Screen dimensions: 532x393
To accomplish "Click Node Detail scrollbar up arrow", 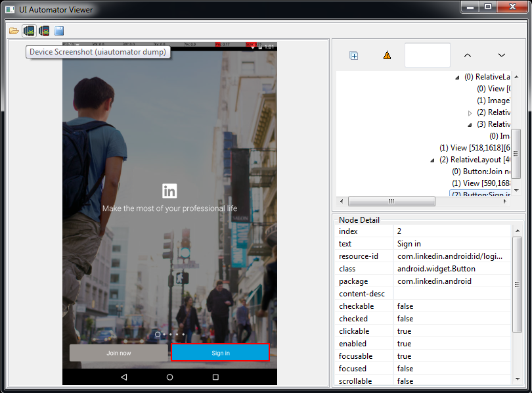I will (518, 231).
